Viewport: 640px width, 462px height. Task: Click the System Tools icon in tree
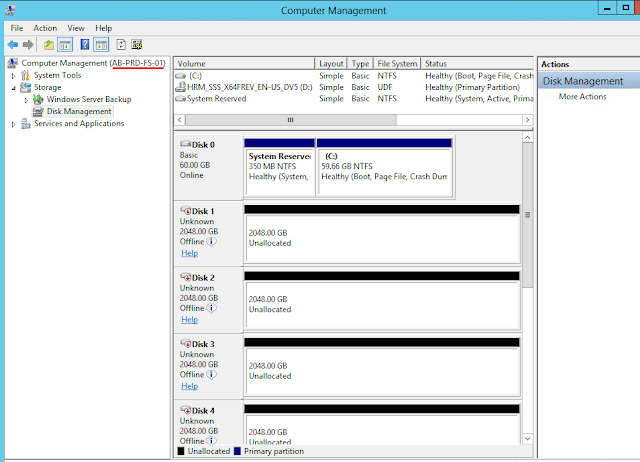(x=25, y=75)
